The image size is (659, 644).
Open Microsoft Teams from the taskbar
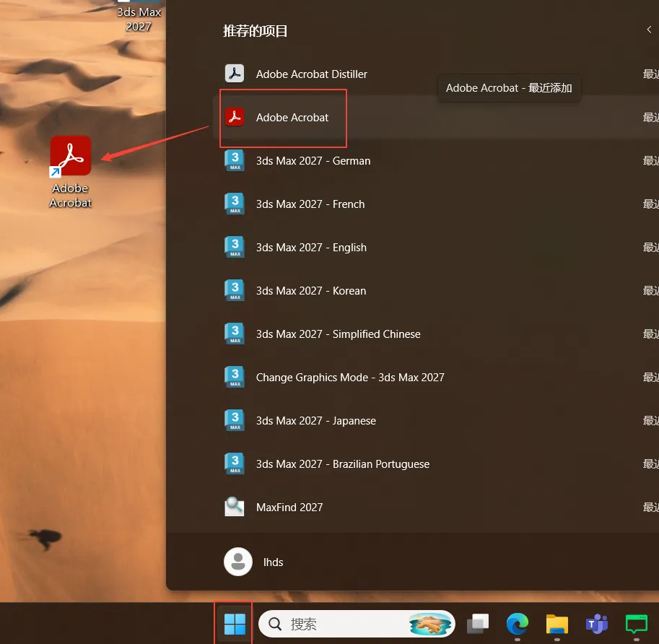click(597, 624)
